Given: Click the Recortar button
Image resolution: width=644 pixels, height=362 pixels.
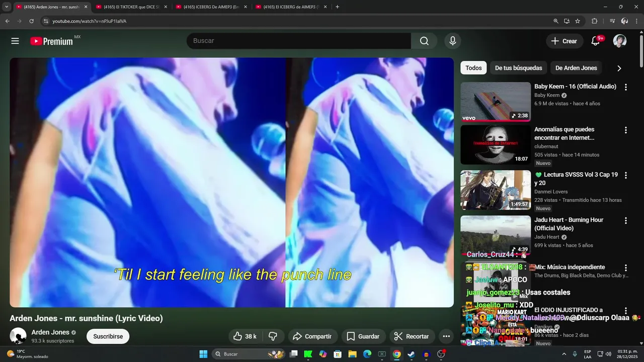Looking at the screenshot, I should coord(412,336).
